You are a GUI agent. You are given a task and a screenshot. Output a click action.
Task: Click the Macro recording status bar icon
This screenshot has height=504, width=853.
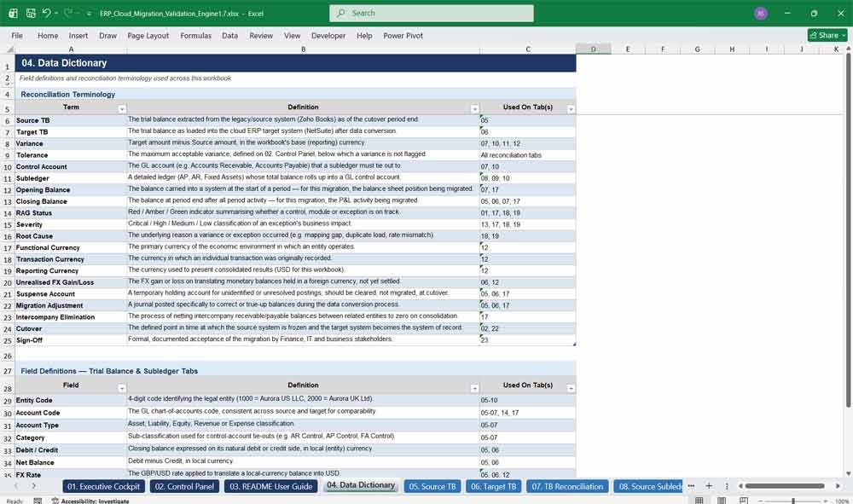38,501
